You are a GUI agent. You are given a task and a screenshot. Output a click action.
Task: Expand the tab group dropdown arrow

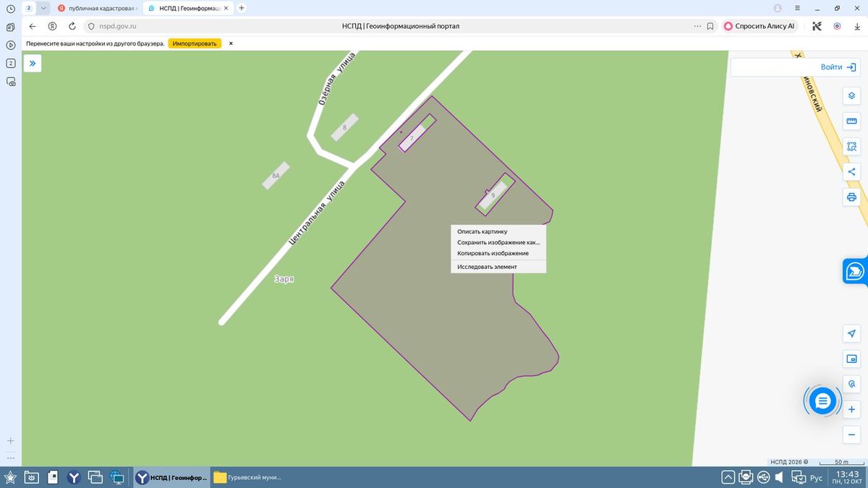[x=43, y=8]
